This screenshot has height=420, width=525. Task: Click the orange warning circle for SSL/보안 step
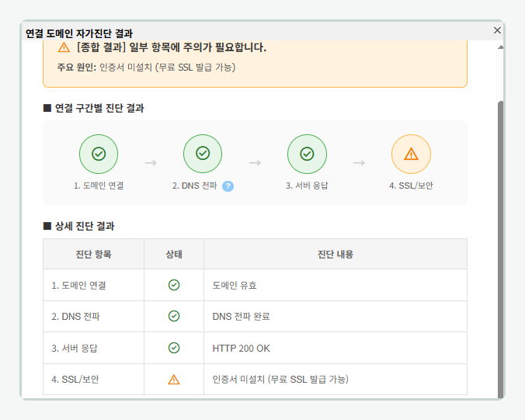[x=411, y=154]
